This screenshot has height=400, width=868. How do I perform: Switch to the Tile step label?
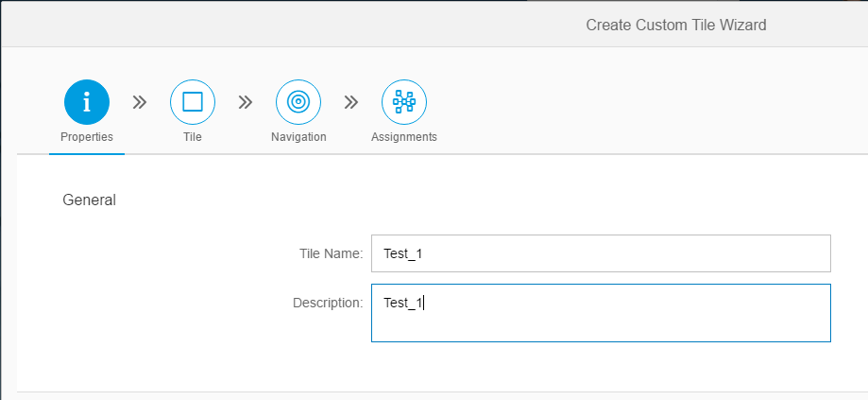pos(193,137)
